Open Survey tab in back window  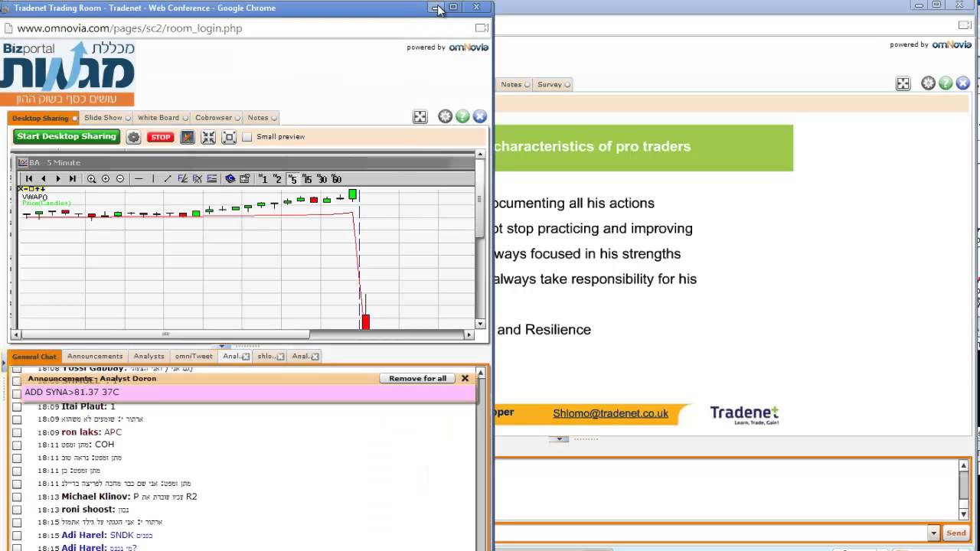pyautogui.click(x=554, y=84)
